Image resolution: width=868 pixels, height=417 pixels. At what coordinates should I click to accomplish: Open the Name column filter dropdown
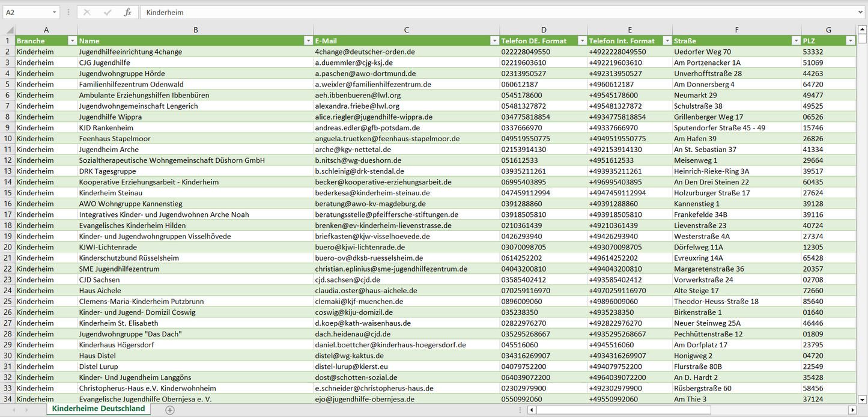(308, 41)
